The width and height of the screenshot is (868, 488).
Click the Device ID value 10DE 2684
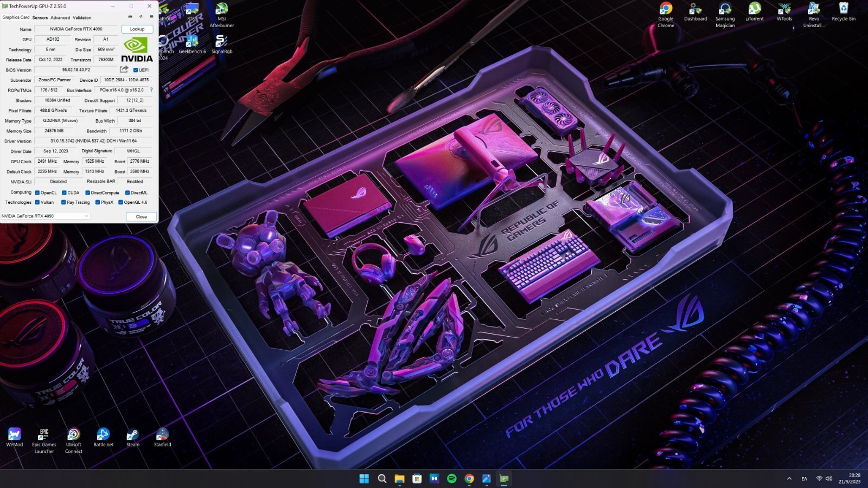tap(126, 80)
